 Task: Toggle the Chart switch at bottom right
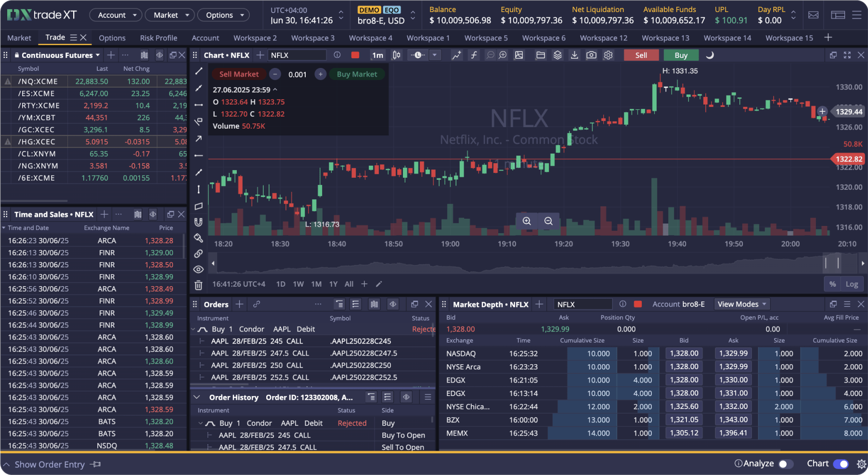(x=842, y=463)
